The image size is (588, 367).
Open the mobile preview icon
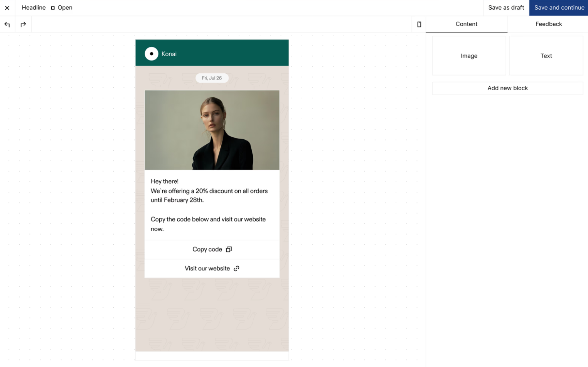point(419,24)
